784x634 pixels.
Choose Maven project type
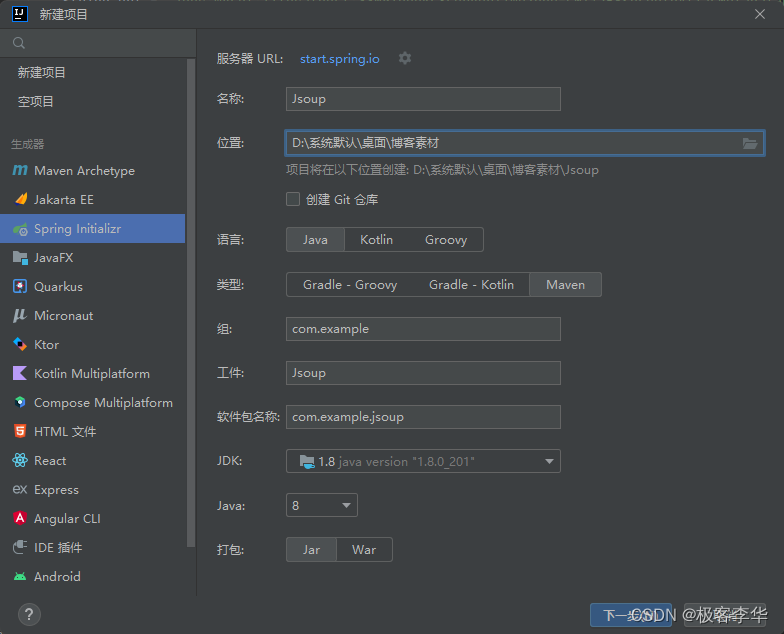pyautogui.click(x=566, y=284)
